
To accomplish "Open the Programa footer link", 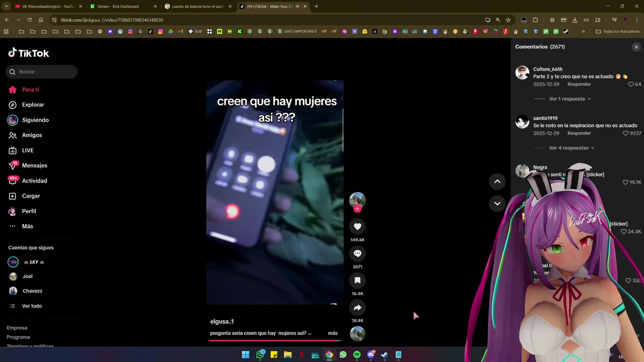I will click(x=18, y=337).
